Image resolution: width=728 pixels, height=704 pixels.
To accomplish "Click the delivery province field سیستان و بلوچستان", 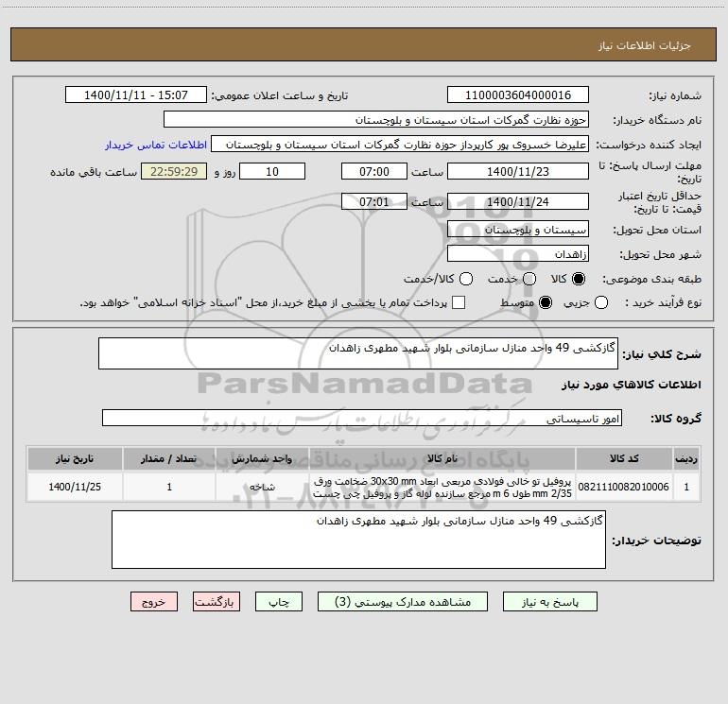I will click(x=518, y=229).
